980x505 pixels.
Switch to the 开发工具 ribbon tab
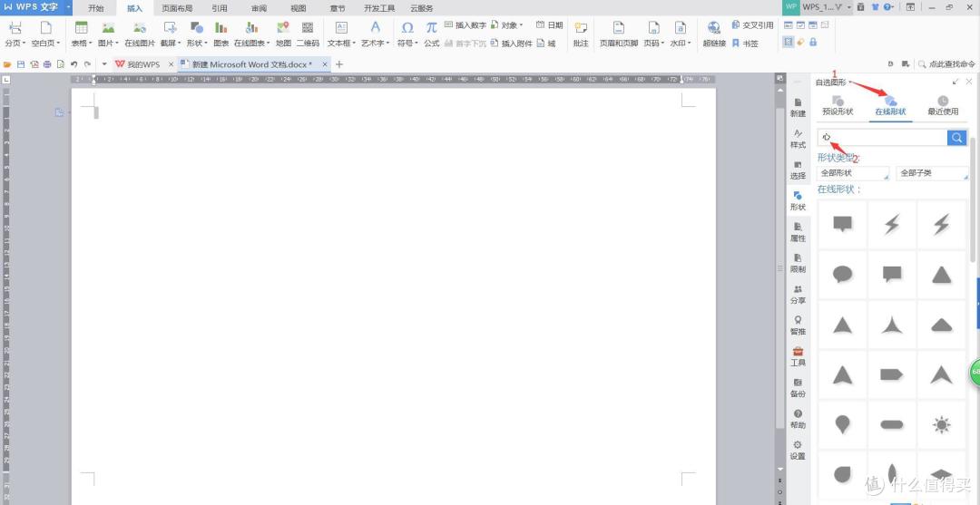click(379, 8)
